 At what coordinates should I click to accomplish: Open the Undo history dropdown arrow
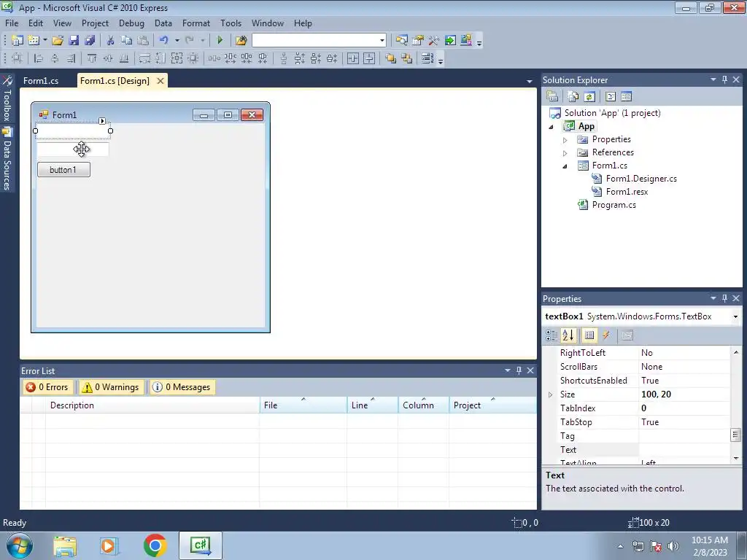[x=177, y=41]
